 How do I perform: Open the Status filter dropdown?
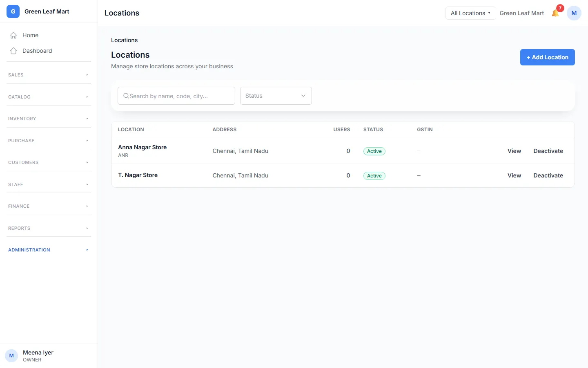276,96
